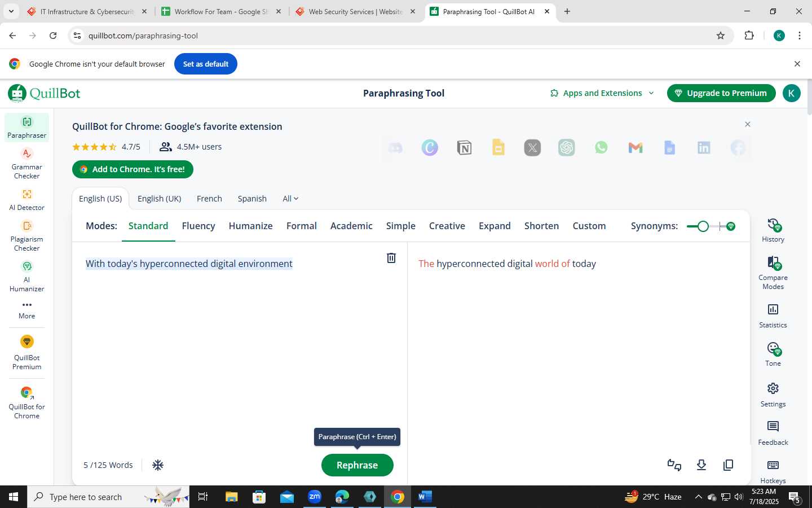Screen dimensions: 812x508
Task: Click the premium end of Synonyms slider
Action: pos(731,226)
